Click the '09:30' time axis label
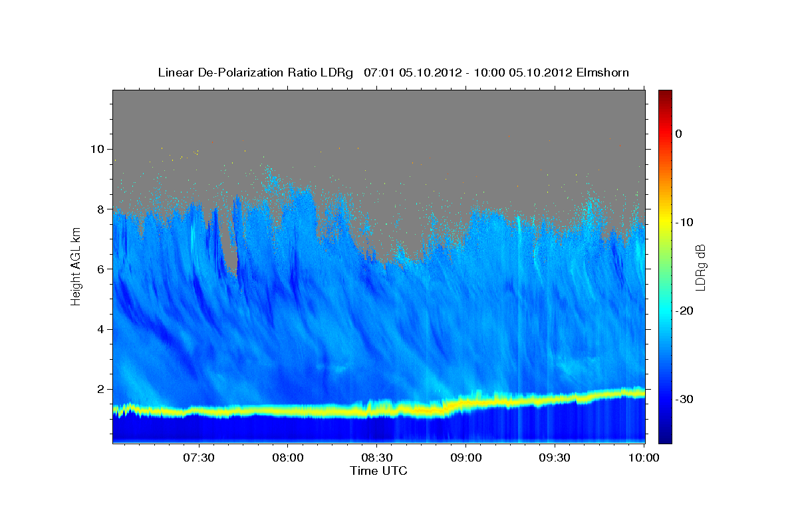 [x=555, y=458]
